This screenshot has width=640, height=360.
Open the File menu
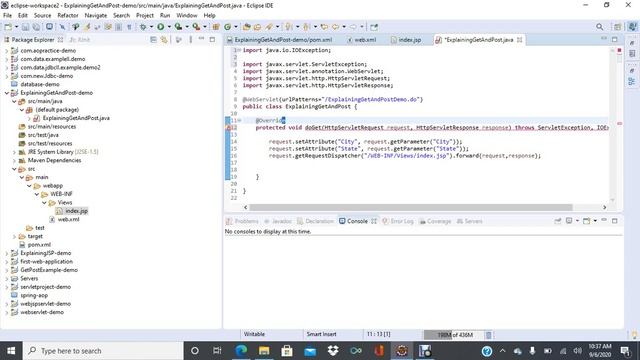[x=7, y=15]
